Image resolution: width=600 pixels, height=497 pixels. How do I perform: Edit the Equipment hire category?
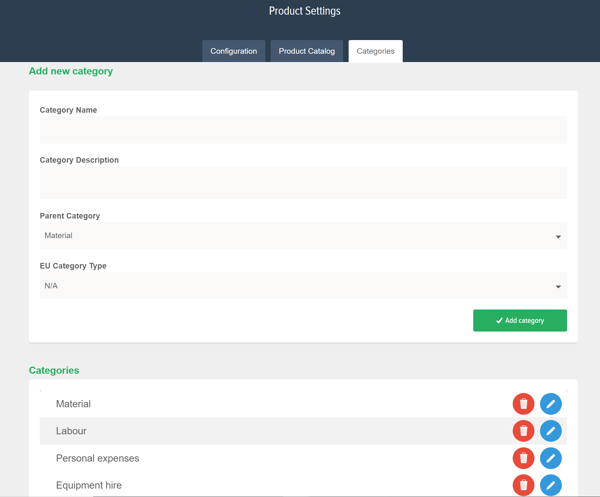coord(551,485)
